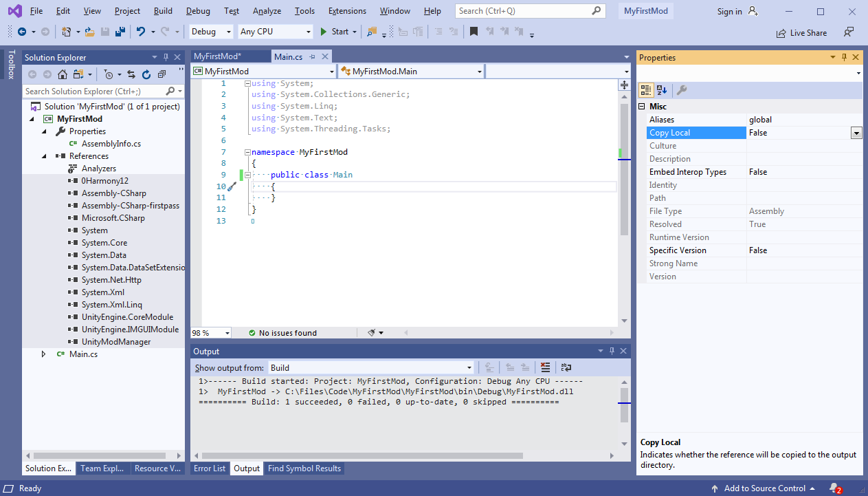Click the Pending Changes Filter clock icon
868x496 pixels.
tap(109, 74)
